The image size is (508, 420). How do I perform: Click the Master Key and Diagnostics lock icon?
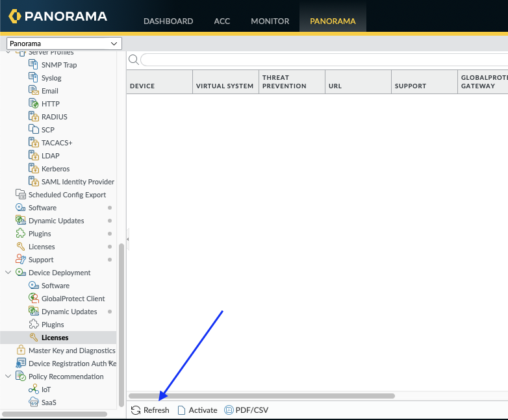click(21, 350)
